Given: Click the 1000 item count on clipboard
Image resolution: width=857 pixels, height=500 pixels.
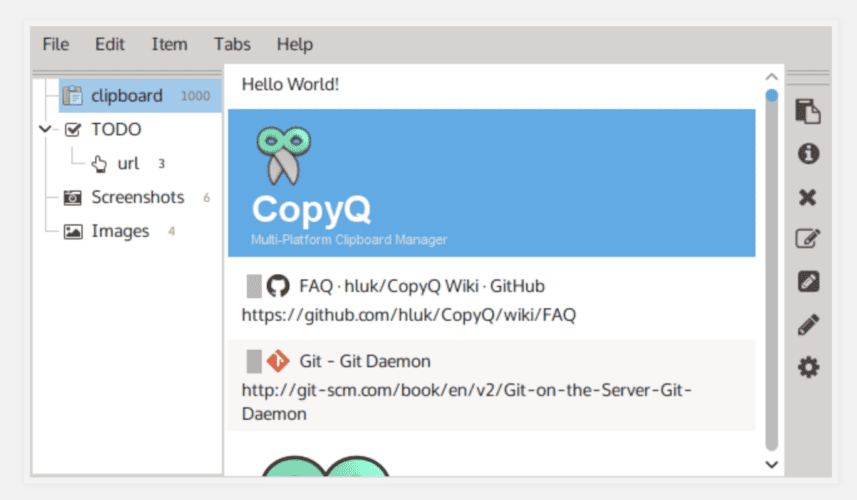Looking at the screenshot, I should coord(195,96).
